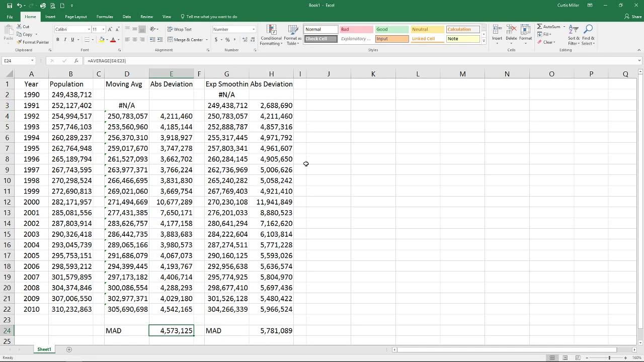Open the font size dropdown
The image size is (644, 362).
pos(103,29)
